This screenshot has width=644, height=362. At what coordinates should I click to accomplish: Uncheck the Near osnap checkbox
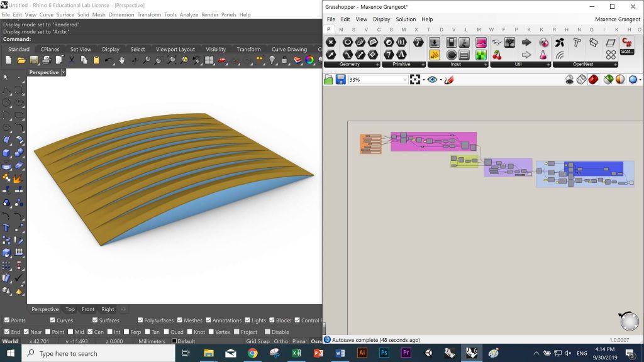pyautogui.click(x=26, y=332)
